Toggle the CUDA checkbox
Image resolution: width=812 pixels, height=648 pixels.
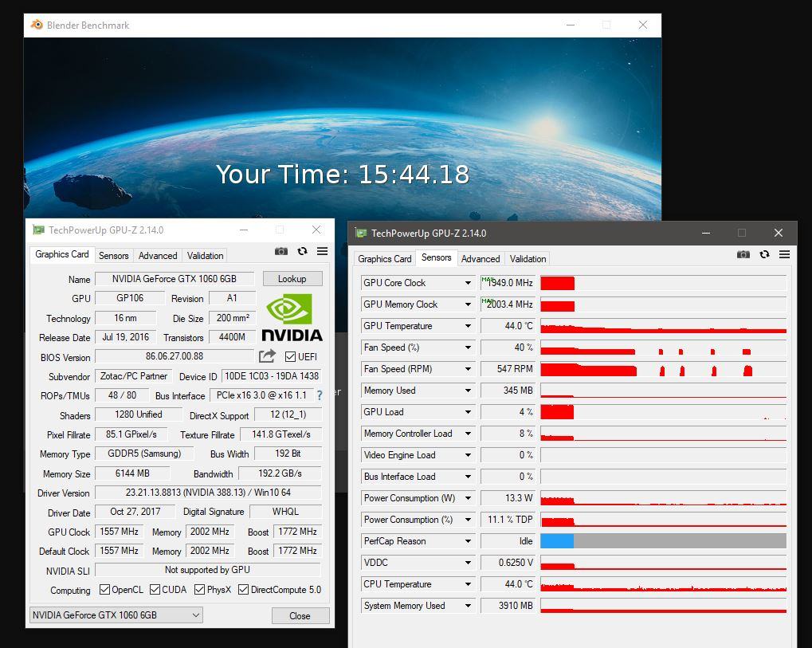pyautogui.click(x=155, y=590)
